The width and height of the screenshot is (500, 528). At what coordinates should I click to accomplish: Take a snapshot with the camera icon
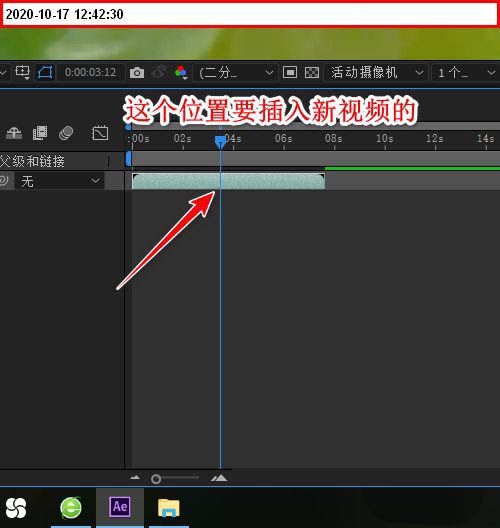pyautogui.click(x=137, y=72)
